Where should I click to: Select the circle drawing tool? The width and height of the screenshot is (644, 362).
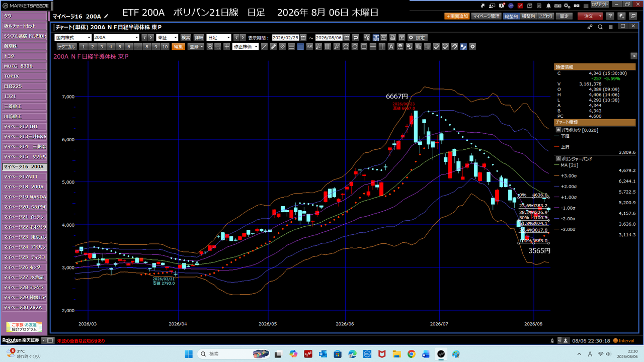(x=355, y=47)
